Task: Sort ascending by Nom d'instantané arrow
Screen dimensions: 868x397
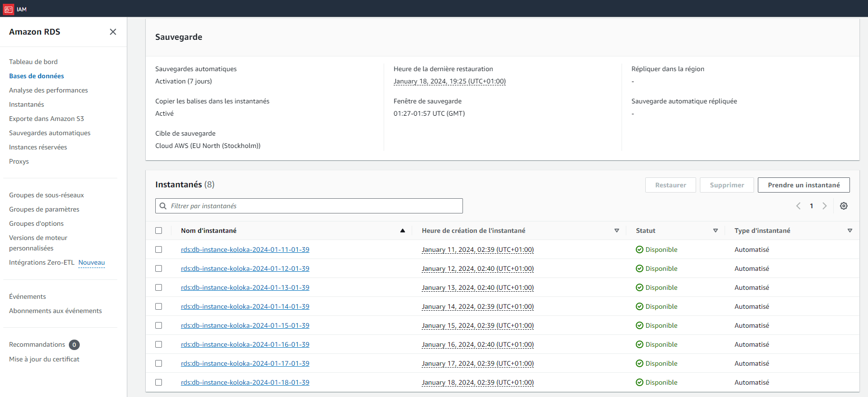Action: (403, 231)
